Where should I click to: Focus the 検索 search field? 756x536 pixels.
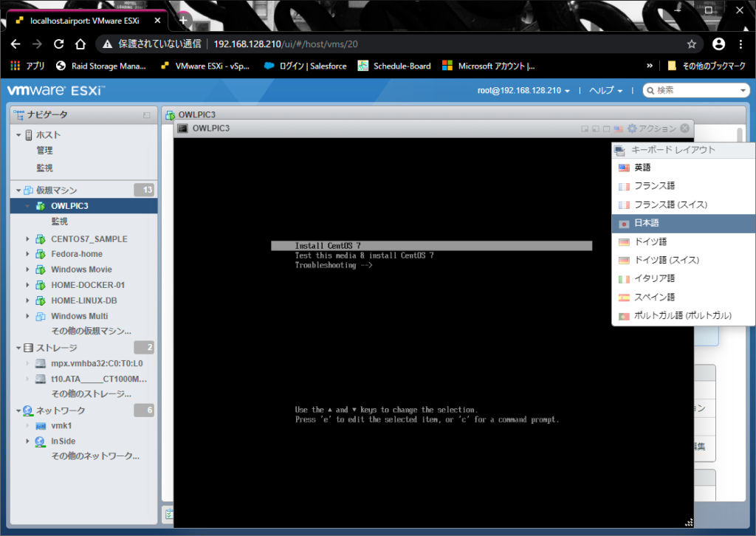pyautogui.click(x=696, y=91)
